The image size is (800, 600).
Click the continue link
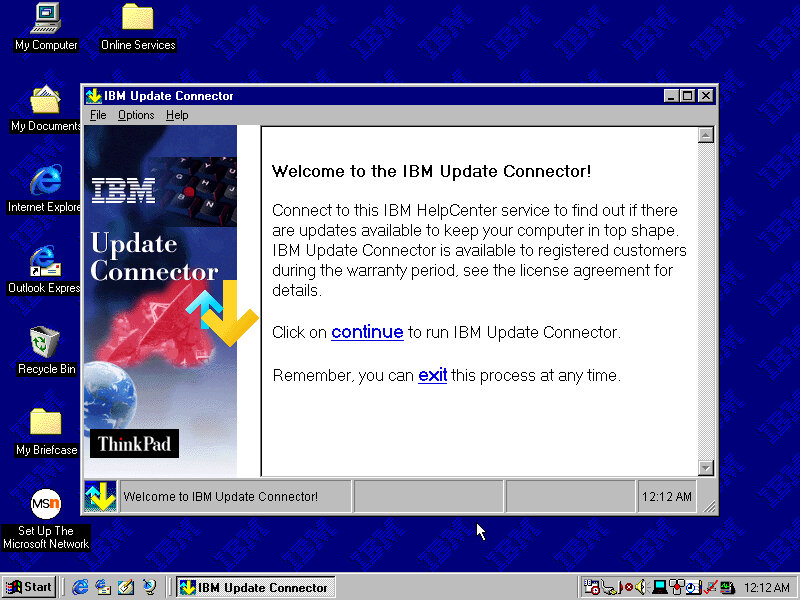point(367,332)
